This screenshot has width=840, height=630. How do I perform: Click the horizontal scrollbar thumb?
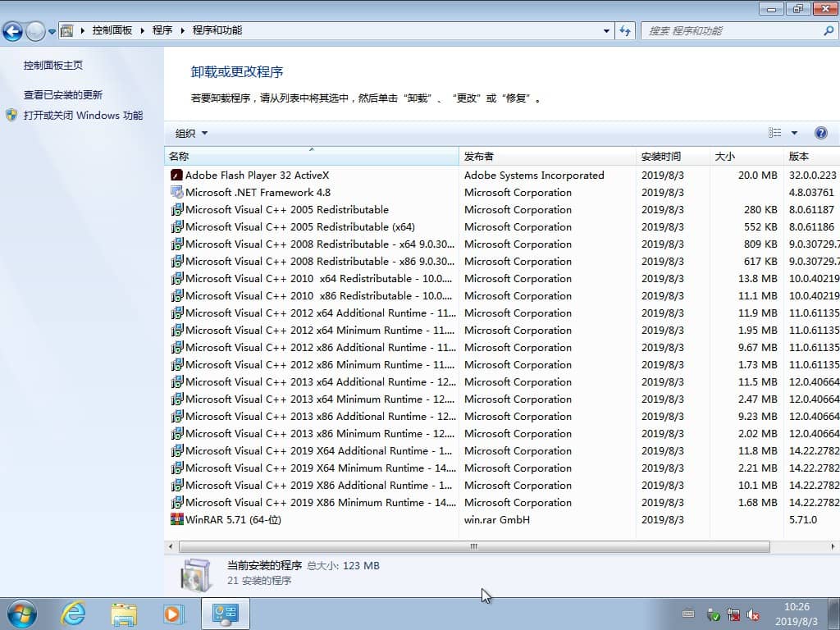[x=474, y=546]
